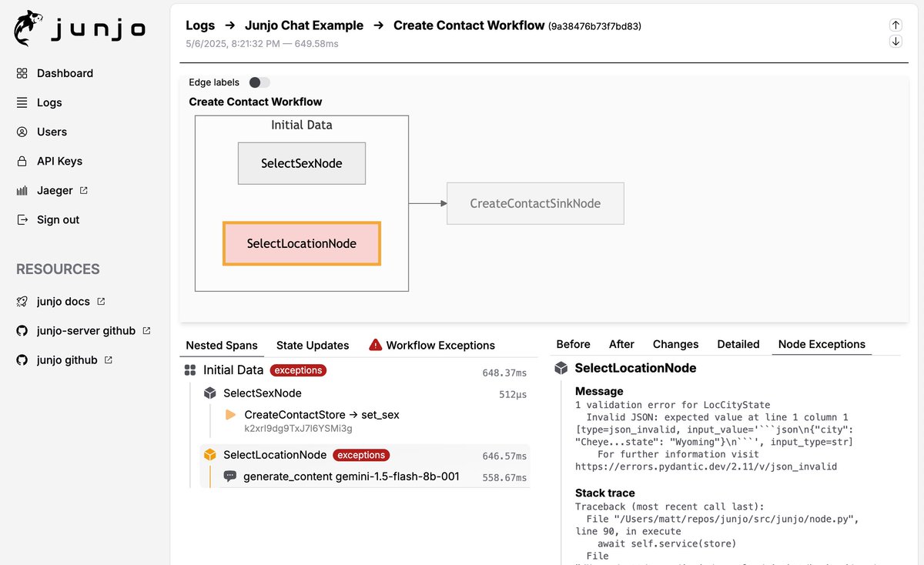Click the junjo github logo icon
Image resolution: width=924 pixels, height=565 pixels.
[22, 359]
